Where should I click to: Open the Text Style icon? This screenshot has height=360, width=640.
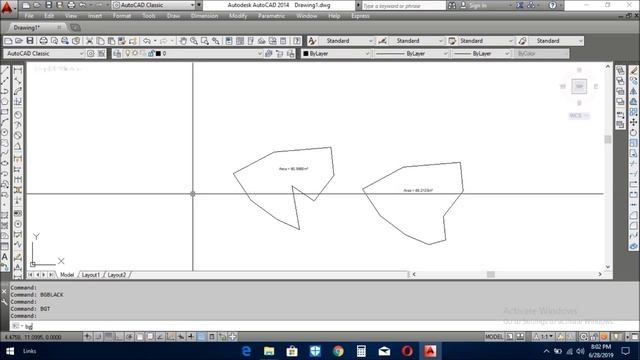coord(312,41)
